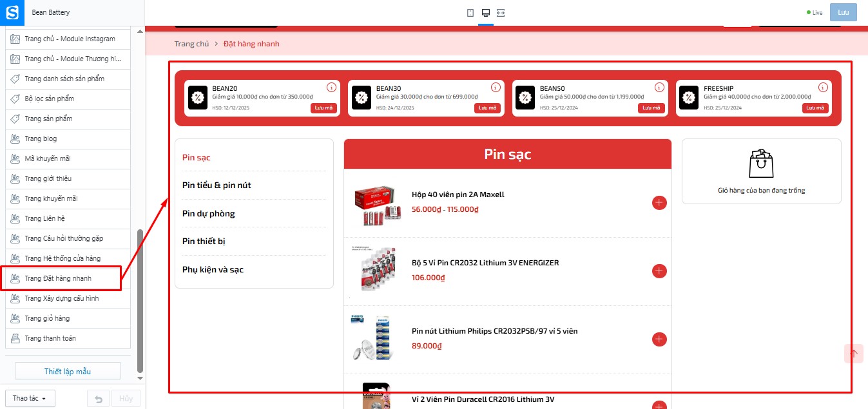Switch to mobile preview icon
Screen dimensions: 868x409
(470, 13)
